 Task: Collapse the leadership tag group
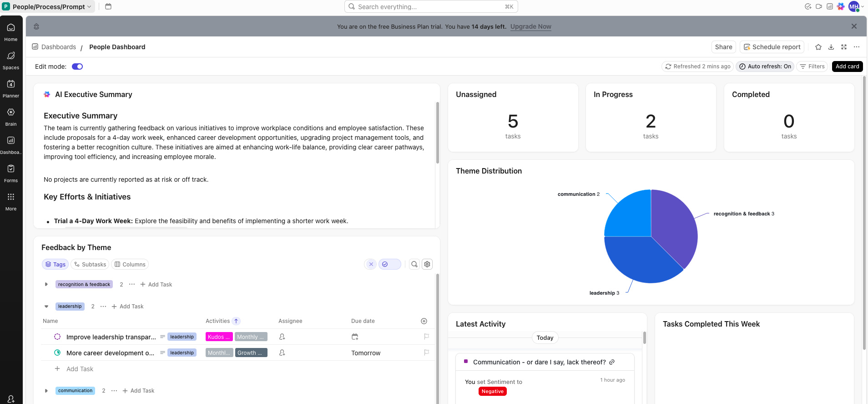click(x=46, y=307)
